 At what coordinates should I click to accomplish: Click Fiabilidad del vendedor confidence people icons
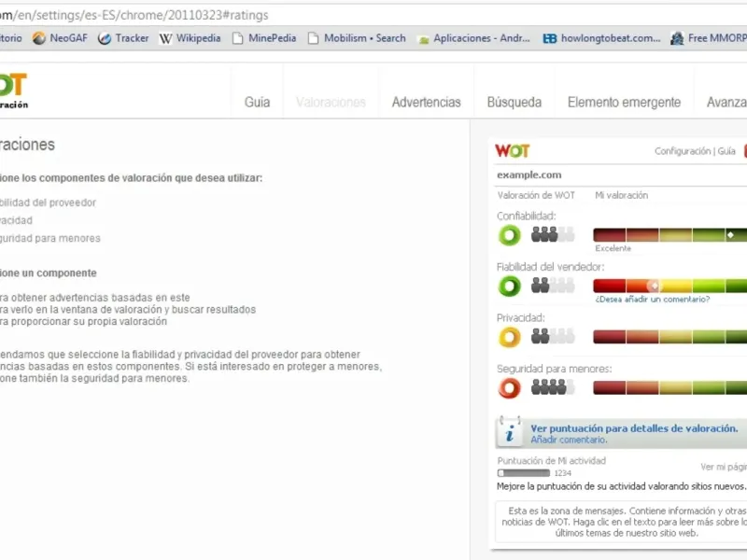(553, 286)
